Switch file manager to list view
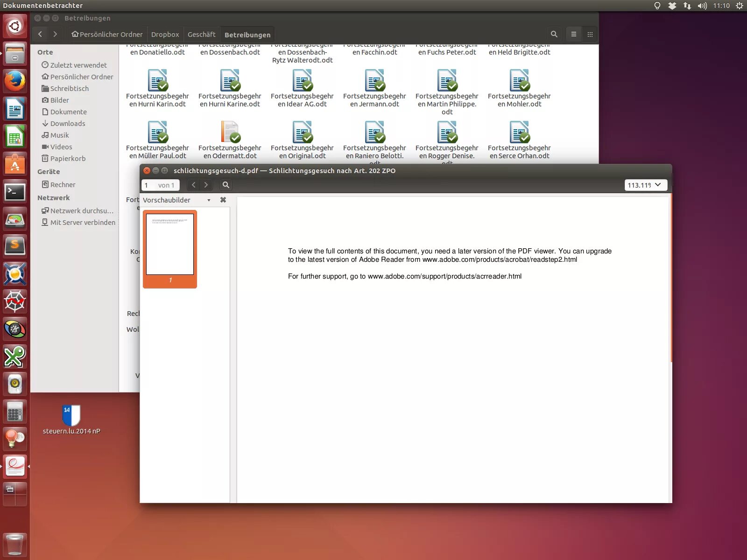747x560 pixels. click(x=574, y=34)
